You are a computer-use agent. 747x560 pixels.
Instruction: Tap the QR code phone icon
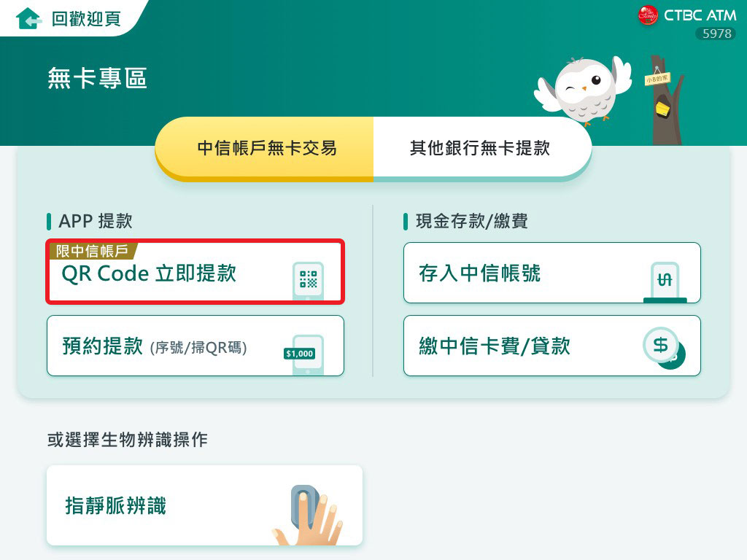309,281
